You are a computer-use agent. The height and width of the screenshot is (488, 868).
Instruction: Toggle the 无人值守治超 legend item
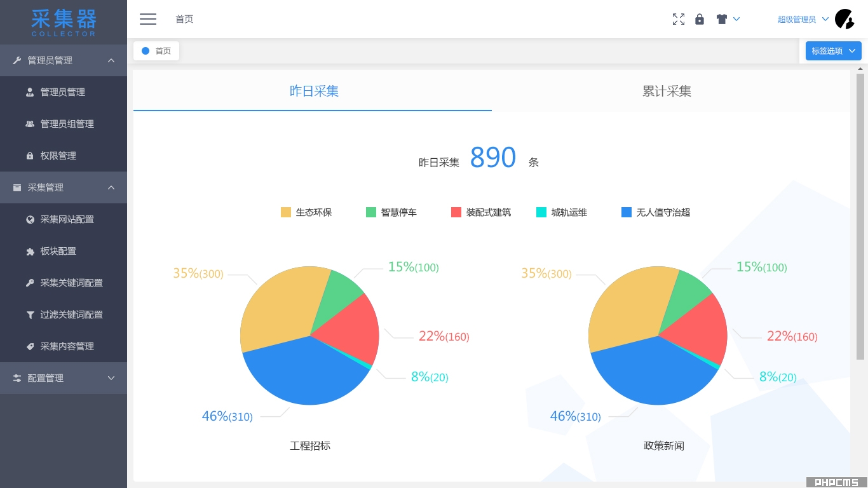(x=656, y=212)
